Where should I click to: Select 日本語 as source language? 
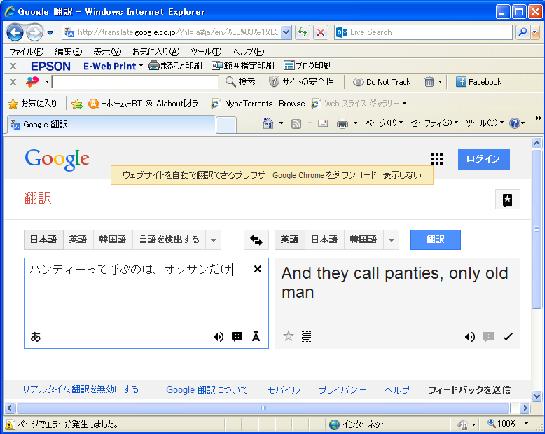click(x=44, y=239)
